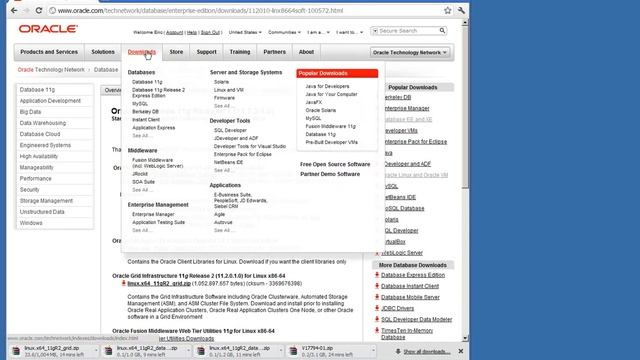Image resolution: width=640 pixels, height=360 pixels.
Task: Click the download icon next to JDBC Drivers
Action: click(377, 308)
